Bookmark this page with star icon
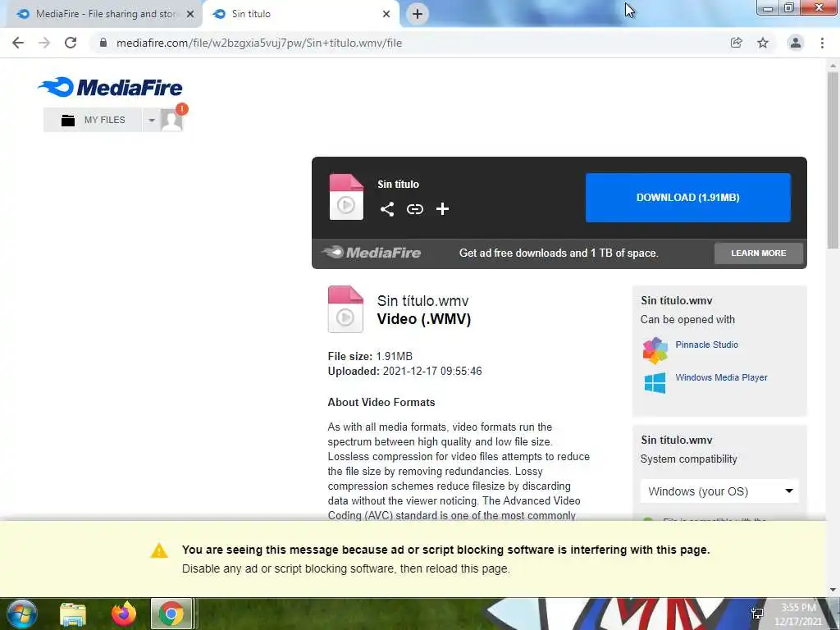840x630 pixels. pyautogui.click(x=763, y=43)
